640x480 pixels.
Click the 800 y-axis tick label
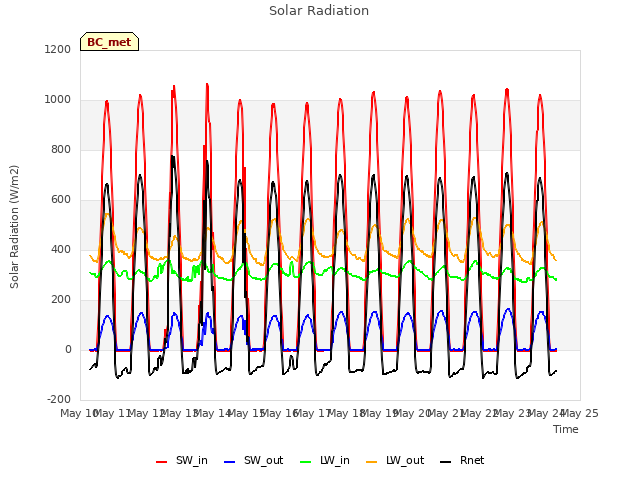pos(61,149)
